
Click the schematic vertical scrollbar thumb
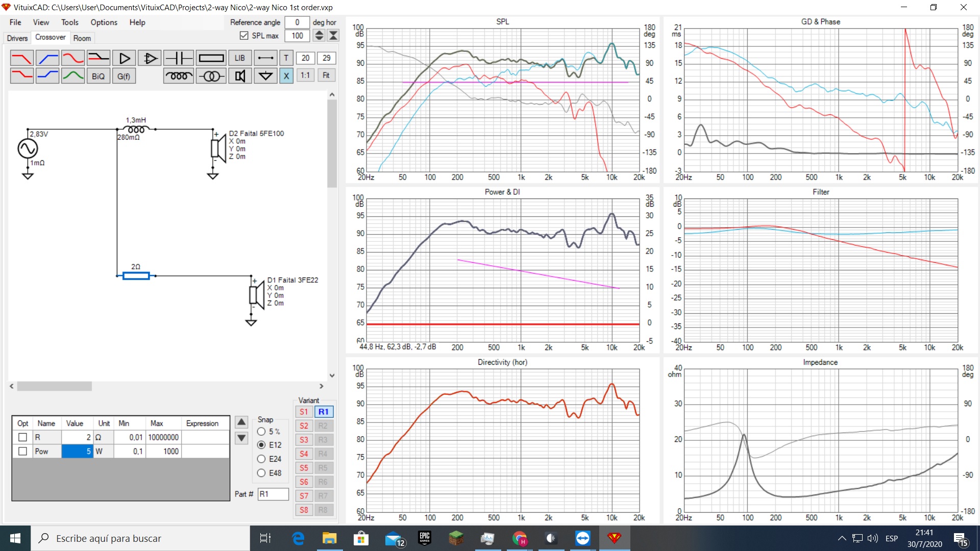tap(332, 143)
